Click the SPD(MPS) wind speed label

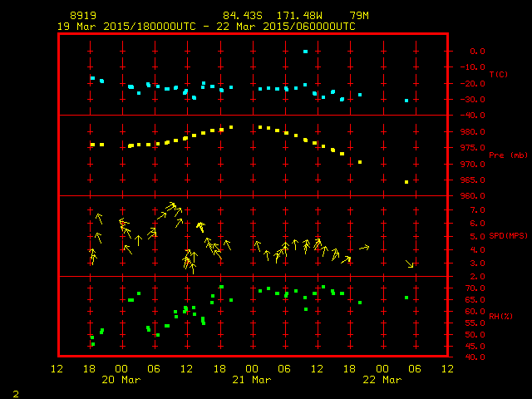click(508, 237)
